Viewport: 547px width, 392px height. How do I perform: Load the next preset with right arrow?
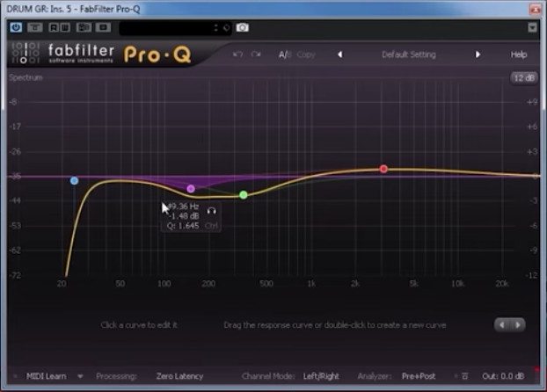[x=478, y=54]
